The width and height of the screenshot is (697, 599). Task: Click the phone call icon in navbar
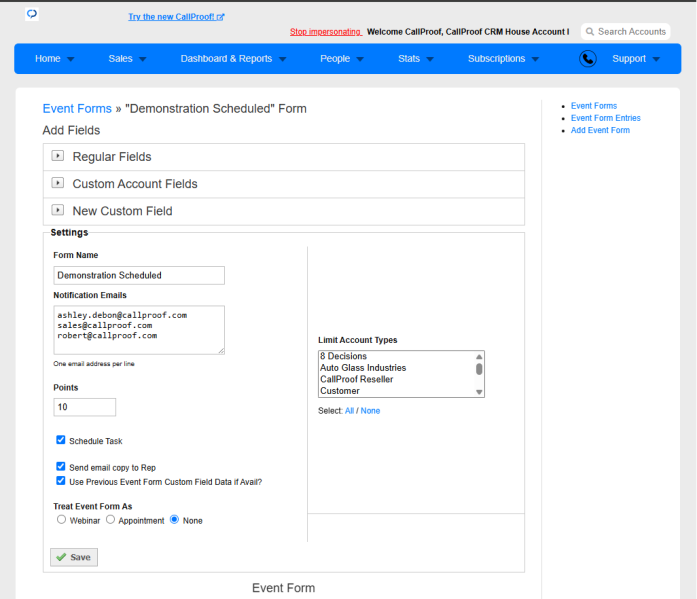[588, 59]
